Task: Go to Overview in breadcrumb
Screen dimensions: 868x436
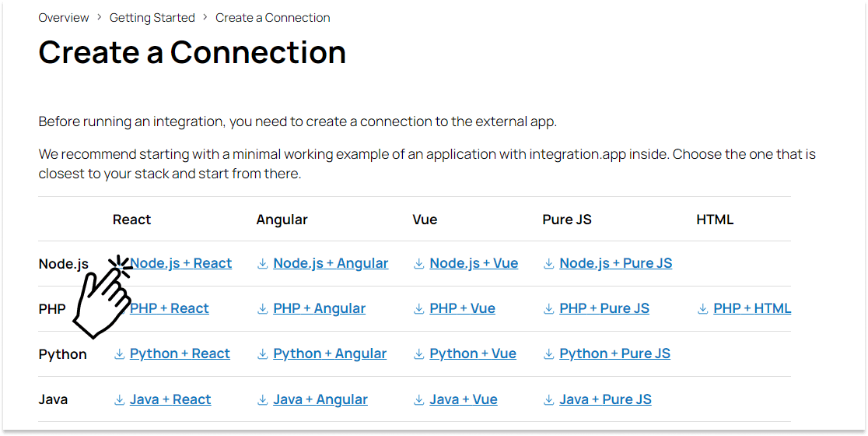Action: 64,18
